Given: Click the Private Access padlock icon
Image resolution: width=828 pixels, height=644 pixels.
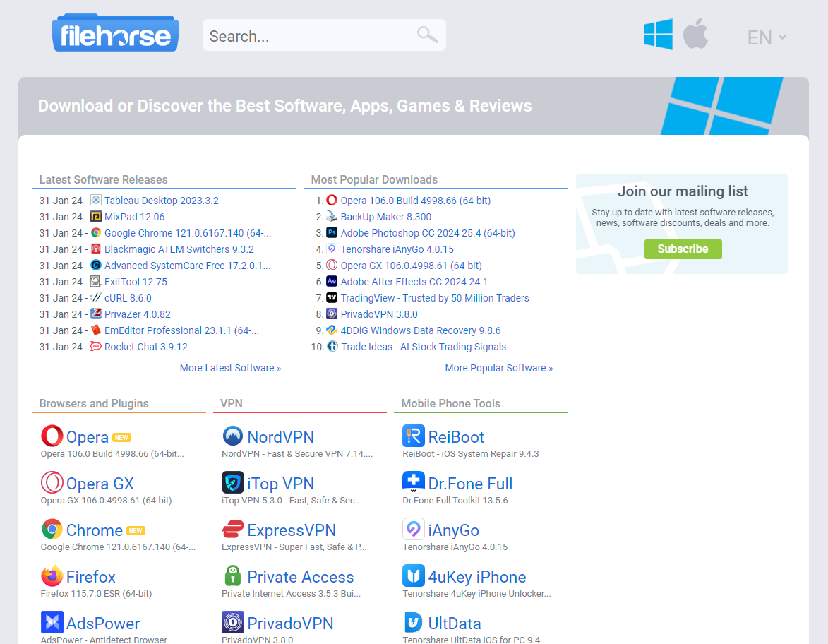Looking at the screenshot, I should tap(233, 576).
